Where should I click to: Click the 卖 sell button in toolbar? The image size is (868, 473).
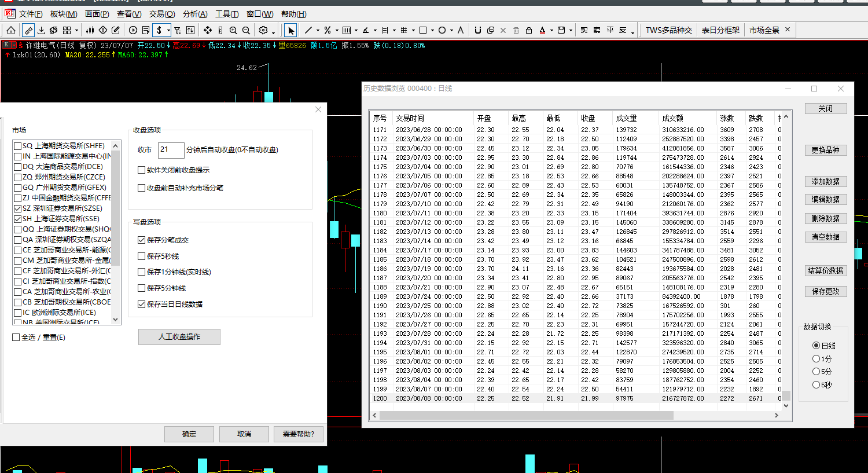[597, 30]
